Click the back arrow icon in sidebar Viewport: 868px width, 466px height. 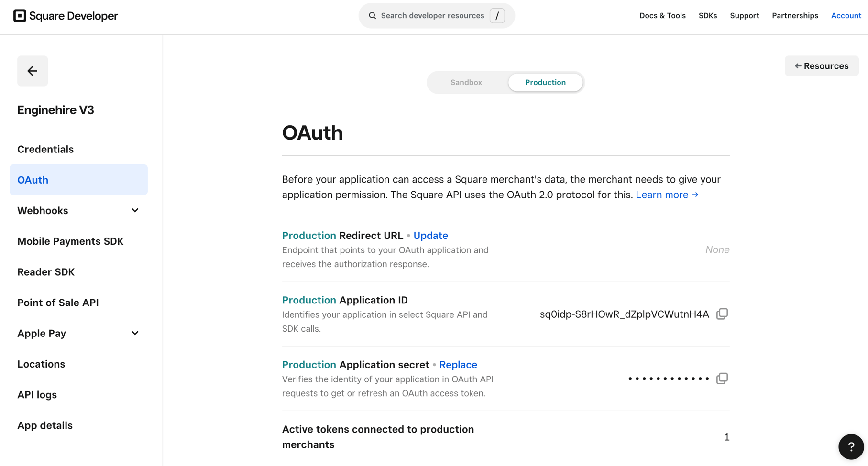pos(33,71)
